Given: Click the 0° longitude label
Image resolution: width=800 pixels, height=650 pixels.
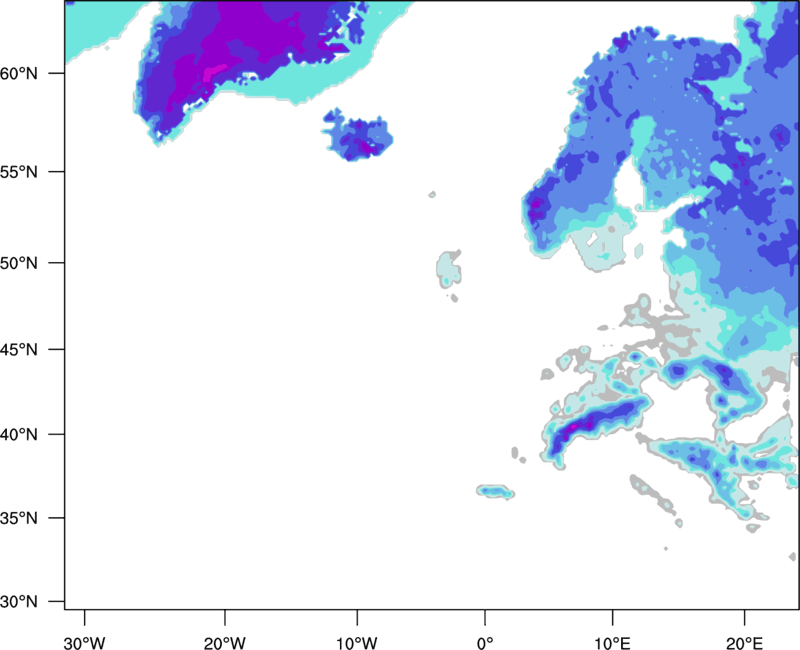Looking at the screenshot, I should (485, 643).
